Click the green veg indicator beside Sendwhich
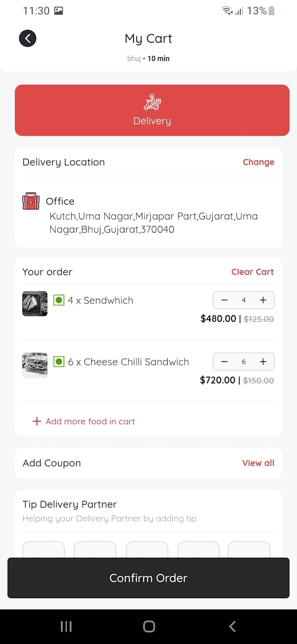Image resolution: width=297 pixels, height=644 pixels. [58, 300]
